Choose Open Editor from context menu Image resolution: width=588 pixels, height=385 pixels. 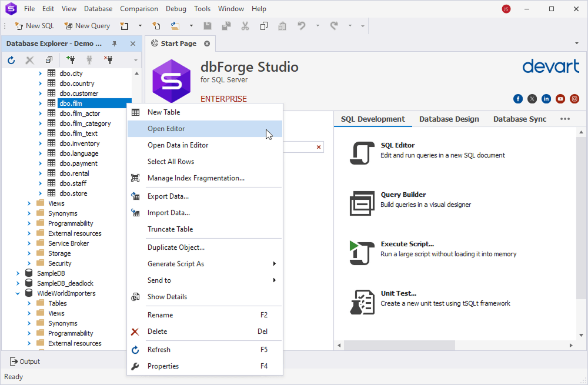click(x=205, y=129)
